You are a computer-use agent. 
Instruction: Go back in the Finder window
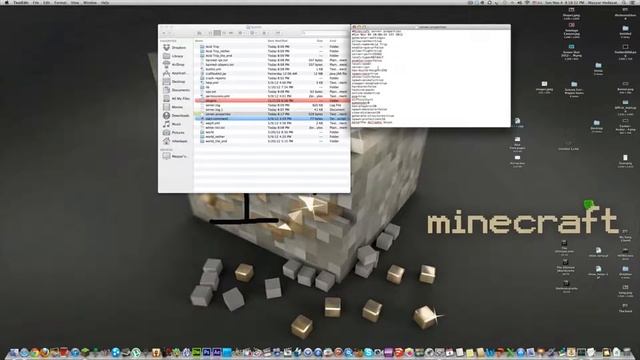[164, 33]
